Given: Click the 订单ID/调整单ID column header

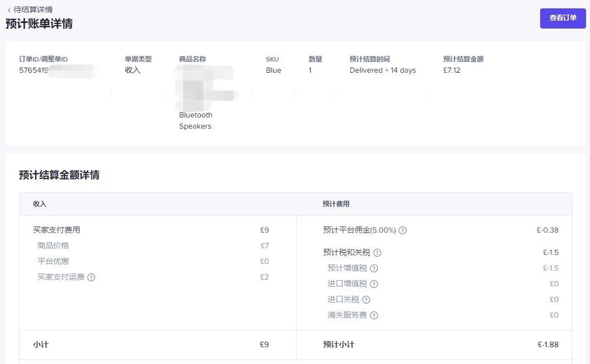Looking at the screenshot, I should coord(43,59).
